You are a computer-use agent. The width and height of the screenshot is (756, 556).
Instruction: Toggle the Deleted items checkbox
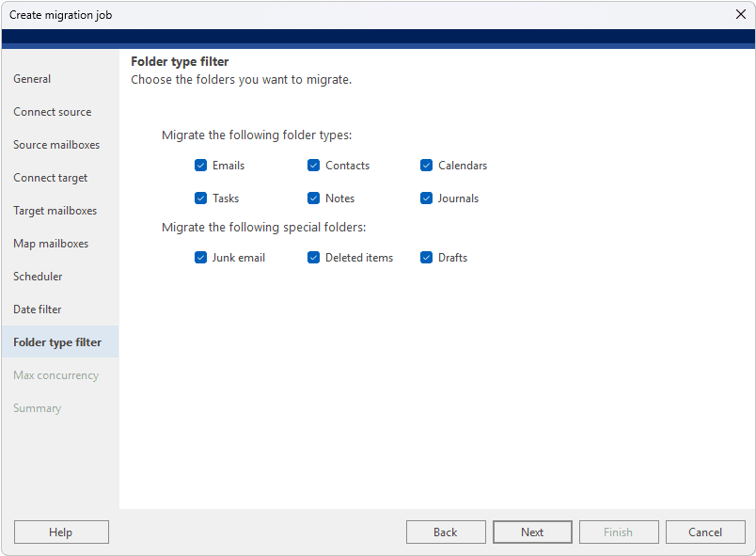[x=313, y=258]
